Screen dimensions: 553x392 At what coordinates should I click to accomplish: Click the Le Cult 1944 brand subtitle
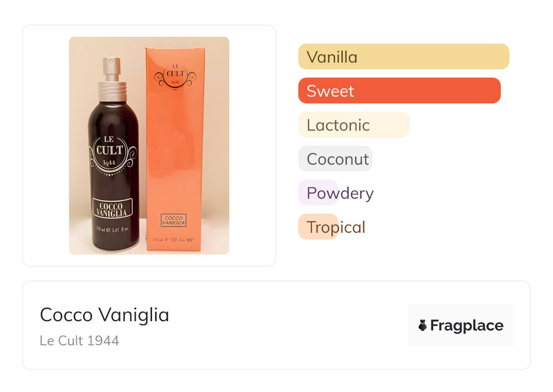pyautogui.click(x=79, y=340)
